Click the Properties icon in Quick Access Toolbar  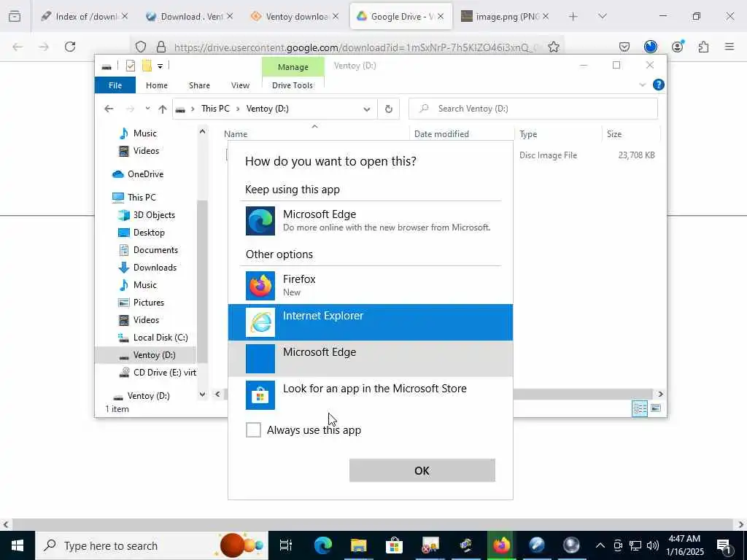(x=131, y=66)
